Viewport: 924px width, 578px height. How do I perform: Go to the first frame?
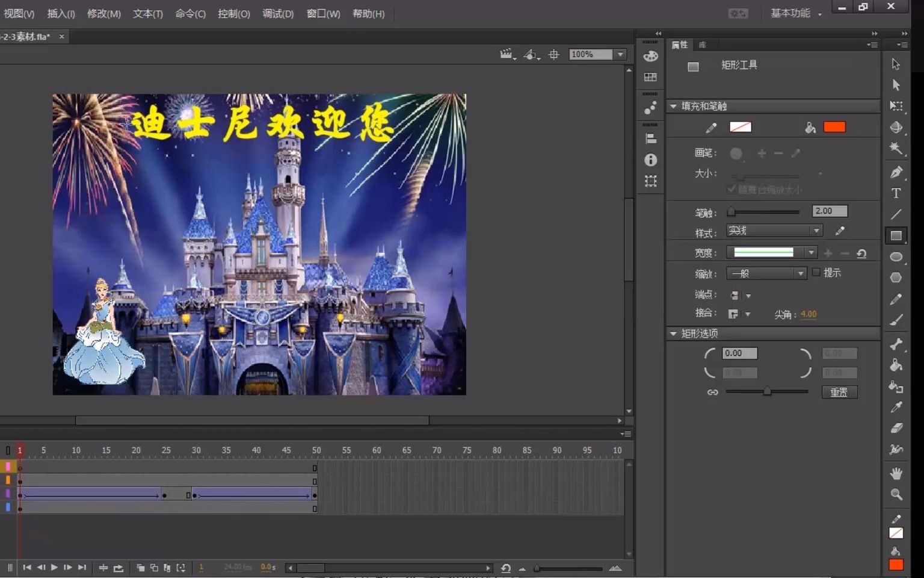(x=27, y=567)
